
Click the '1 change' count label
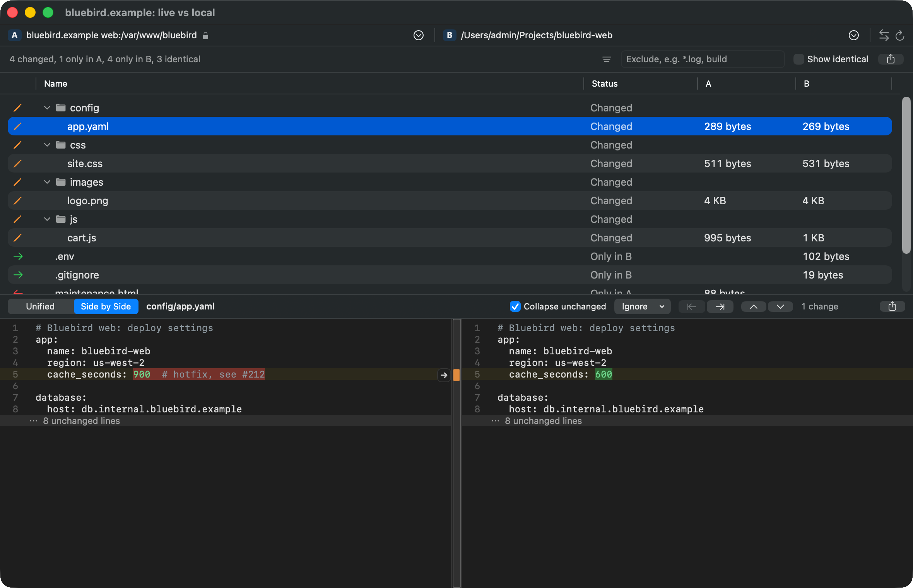point(820,306)
